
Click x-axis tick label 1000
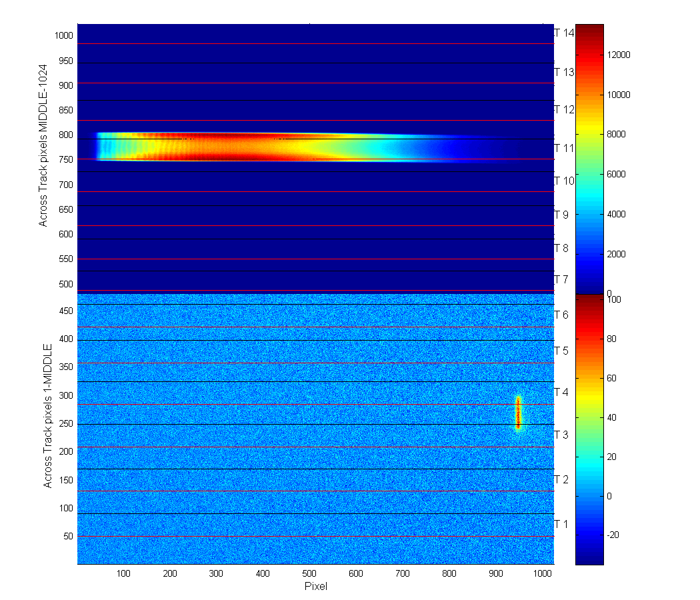tap(543, 573)
